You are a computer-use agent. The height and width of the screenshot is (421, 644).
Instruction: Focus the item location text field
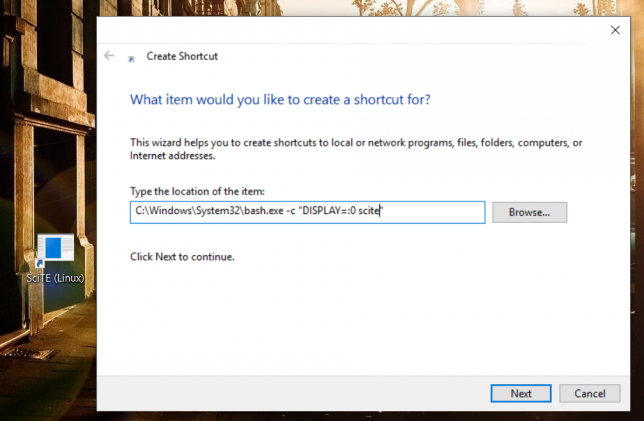point(430,212)
